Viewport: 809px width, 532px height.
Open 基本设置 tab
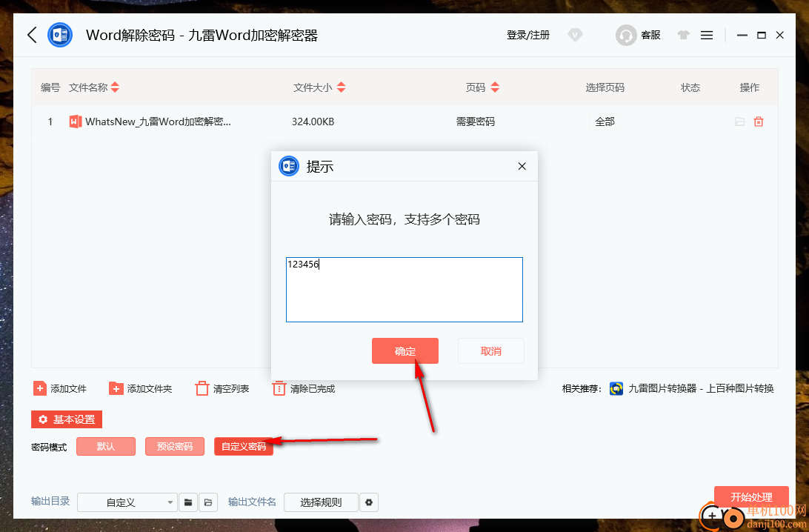67,419
